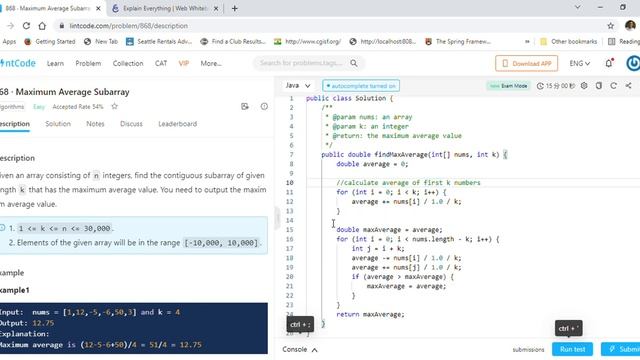This screenshot has height=360, width=640.
Task: Search tabs with the chevron in title bar
Action: [x=578, y=7]
